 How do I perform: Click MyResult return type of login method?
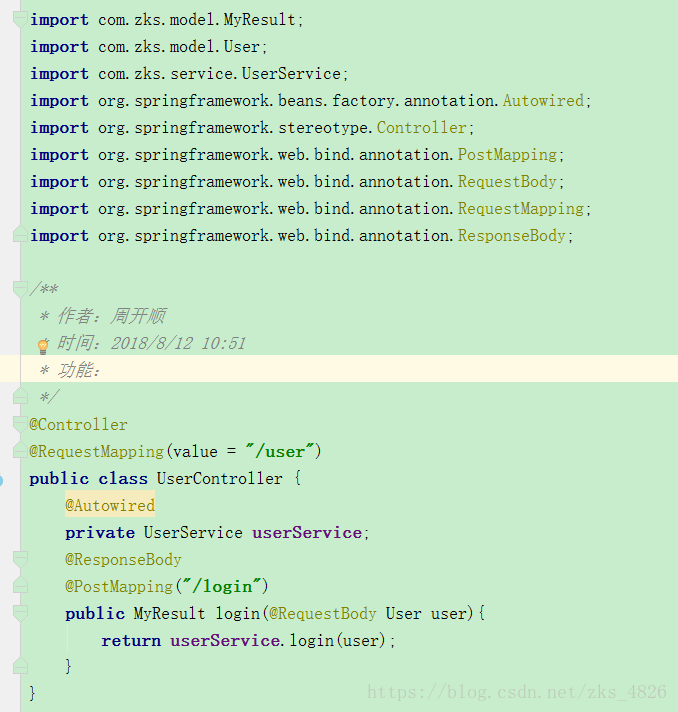(169, 613)
